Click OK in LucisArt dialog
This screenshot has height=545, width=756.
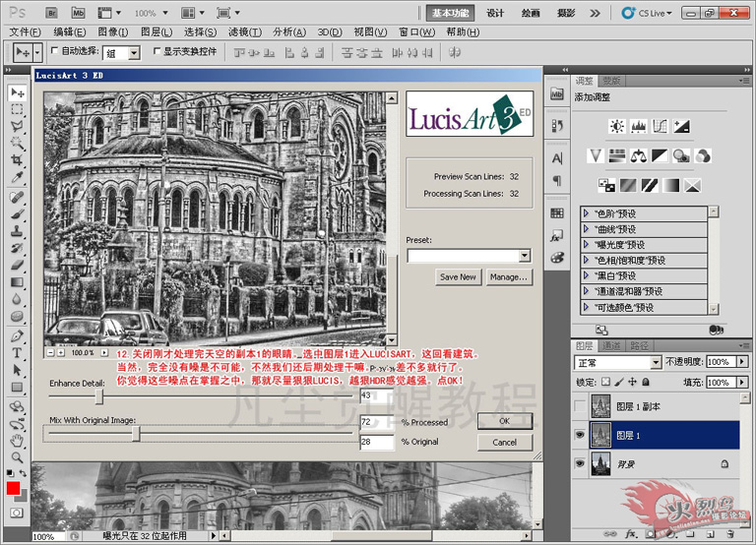pyautogui.click(x=505, y=421)
